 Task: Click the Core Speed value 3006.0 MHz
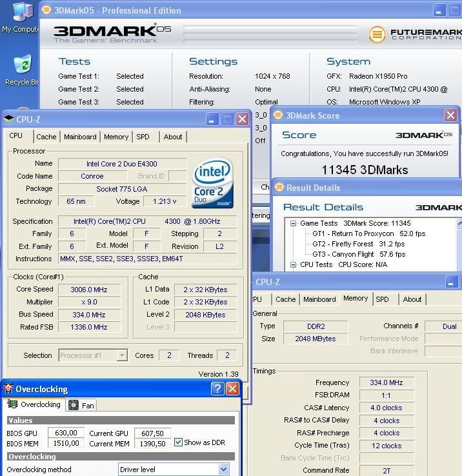click(x=89, y=290)
